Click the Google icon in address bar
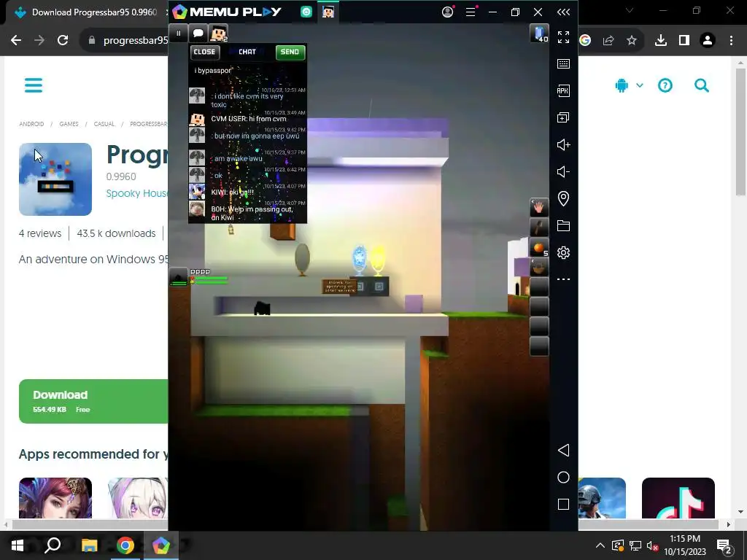The width and height of the screenshot is (747, 560). click(x=585, y=41)
